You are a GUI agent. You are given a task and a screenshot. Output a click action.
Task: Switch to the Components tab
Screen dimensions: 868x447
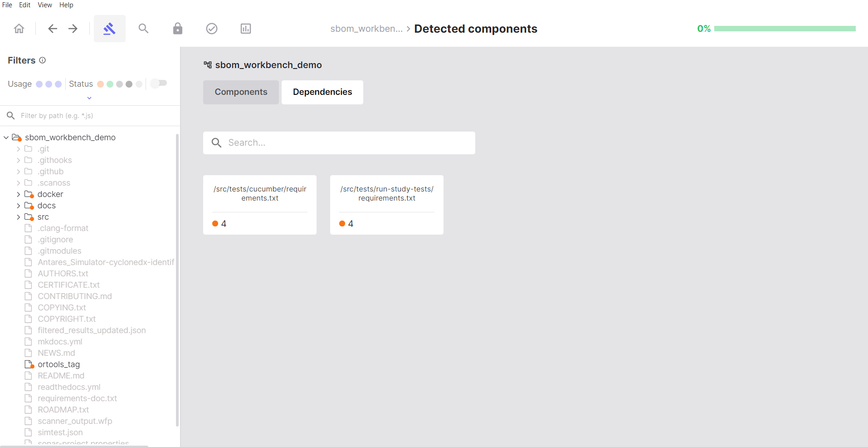[x=241, y=92]
